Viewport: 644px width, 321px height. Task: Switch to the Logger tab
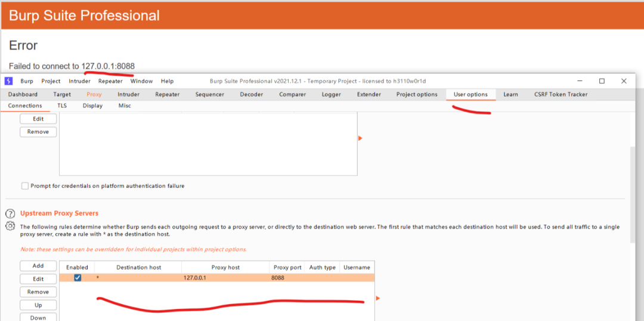(331, 94)
